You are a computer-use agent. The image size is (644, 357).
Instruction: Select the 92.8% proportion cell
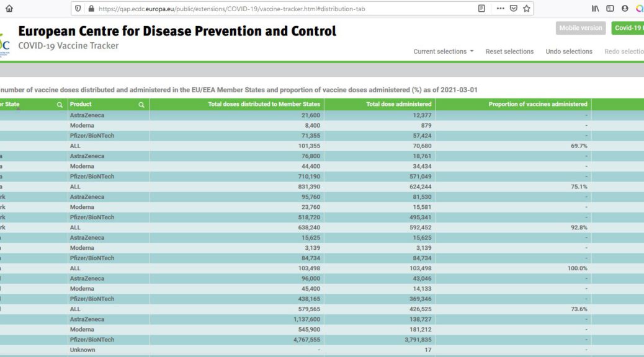click(x=513, y=227)
